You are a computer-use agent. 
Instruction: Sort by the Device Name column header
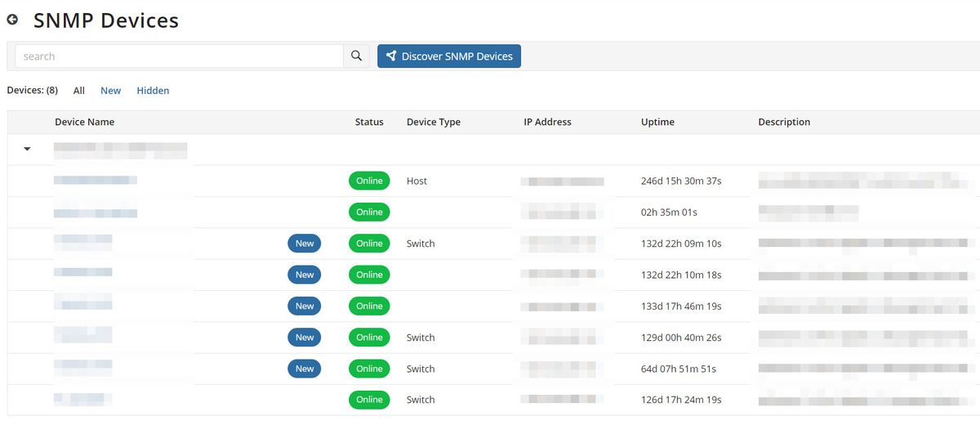coord(84,122)
